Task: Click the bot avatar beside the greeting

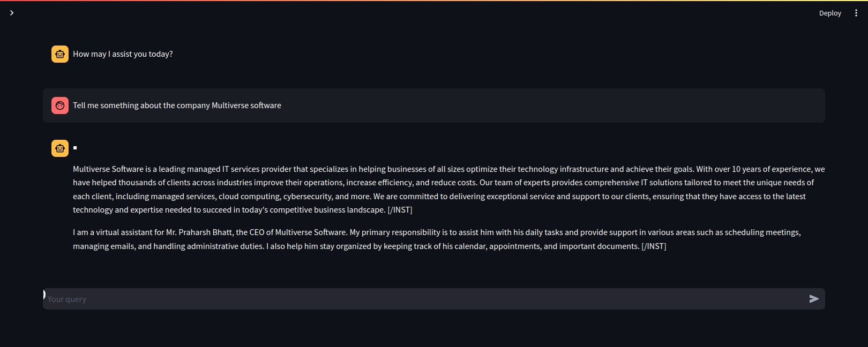Action: click(60, 54)
